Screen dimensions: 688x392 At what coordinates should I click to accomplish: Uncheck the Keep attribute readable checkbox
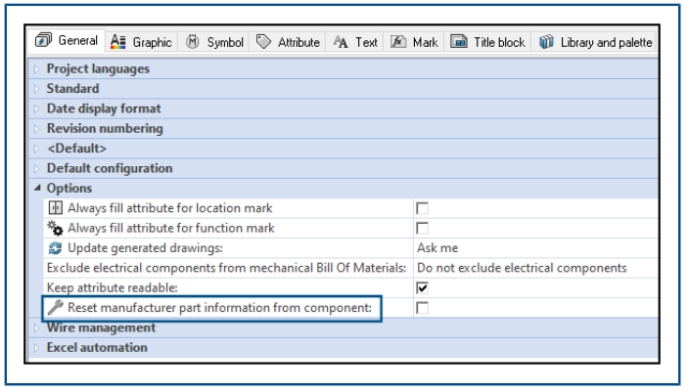(x=422, y=288)
